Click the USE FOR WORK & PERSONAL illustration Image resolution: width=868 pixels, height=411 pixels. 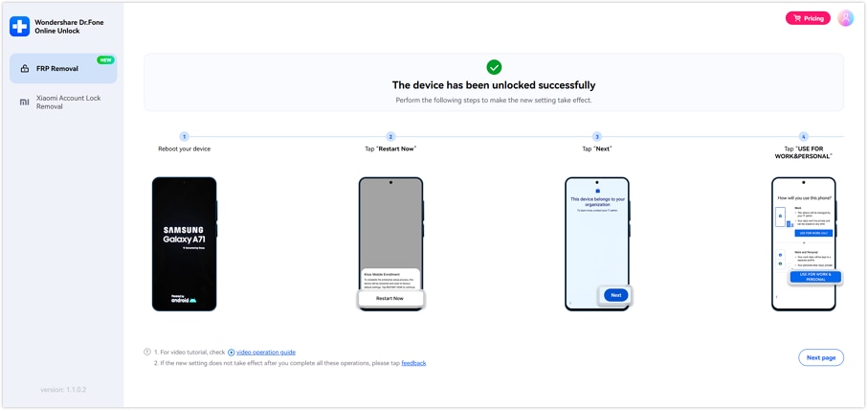pos(806,243)
